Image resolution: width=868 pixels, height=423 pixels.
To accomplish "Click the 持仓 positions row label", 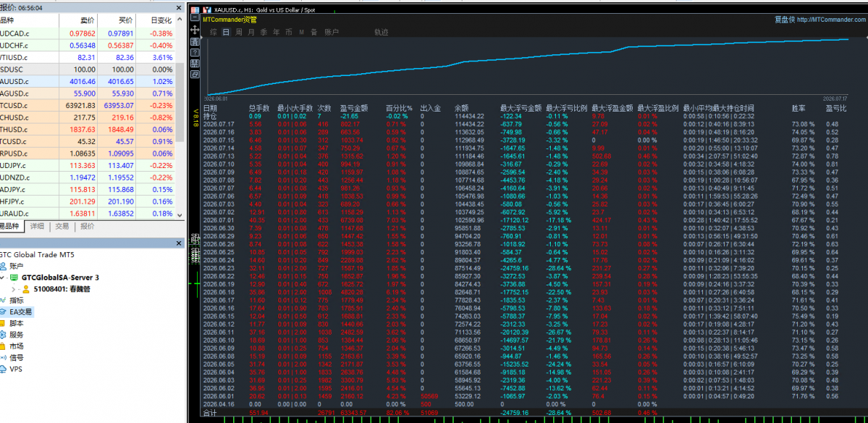I will (x=210, y=117).
